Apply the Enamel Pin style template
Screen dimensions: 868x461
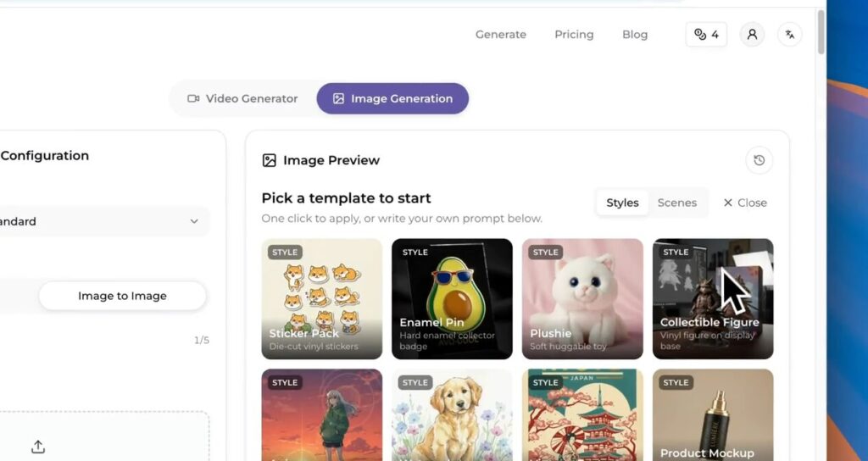pos(453,299)
